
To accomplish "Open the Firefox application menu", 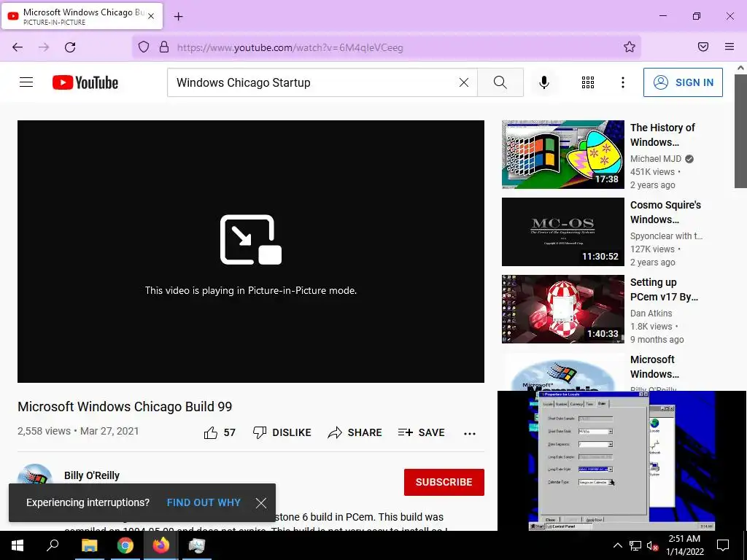I will point(729,47).
